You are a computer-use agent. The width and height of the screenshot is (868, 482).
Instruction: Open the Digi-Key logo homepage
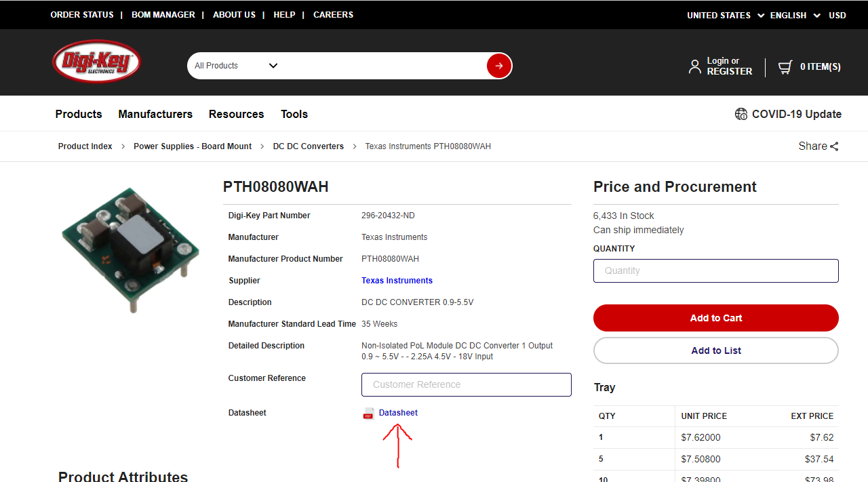pyautogui.click(x=97, y=62)
